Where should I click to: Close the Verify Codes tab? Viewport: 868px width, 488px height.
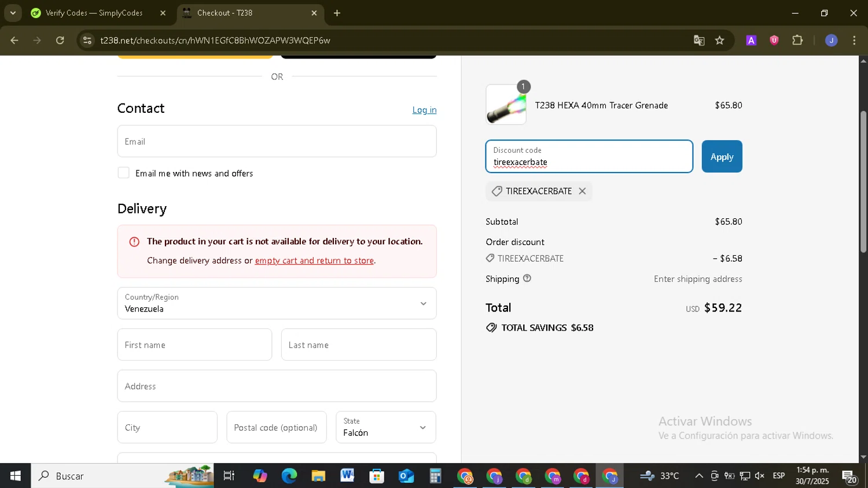[163, 13]
